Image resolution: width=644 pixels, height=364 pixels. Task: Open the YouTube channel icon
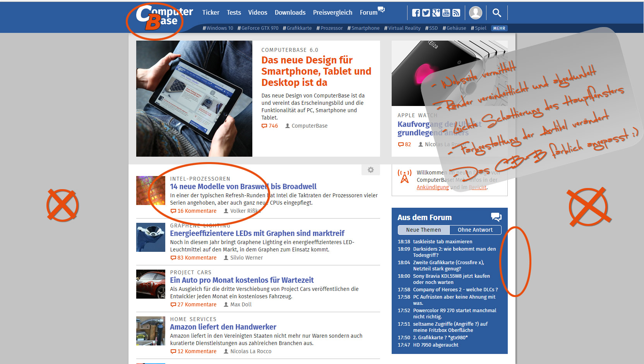(446, 13)
